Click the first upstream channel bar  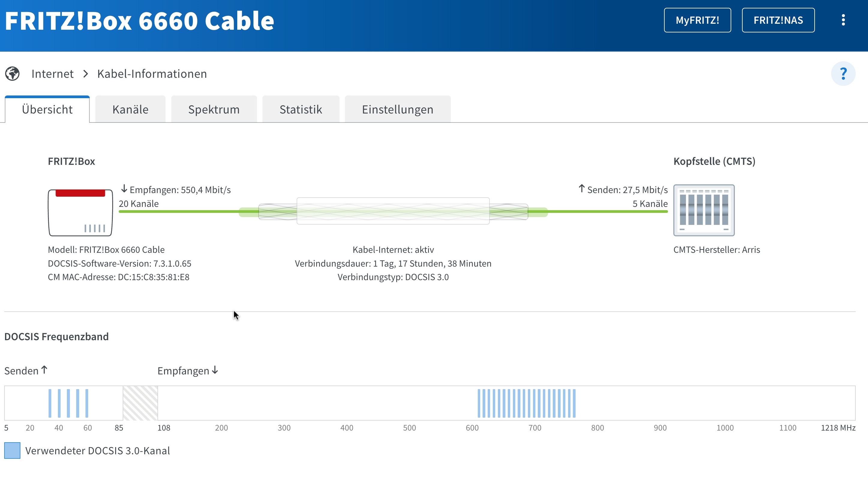[50, 403]
